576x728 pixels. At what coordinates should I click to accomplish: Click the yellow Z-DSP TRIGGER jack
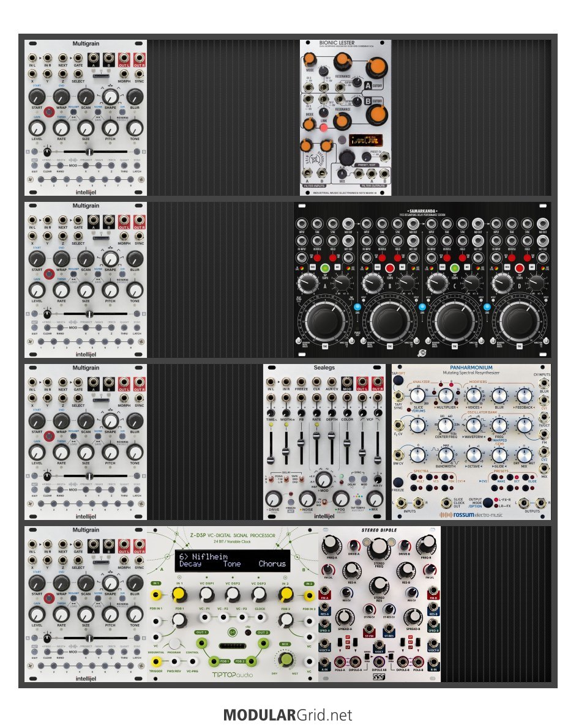156,661
